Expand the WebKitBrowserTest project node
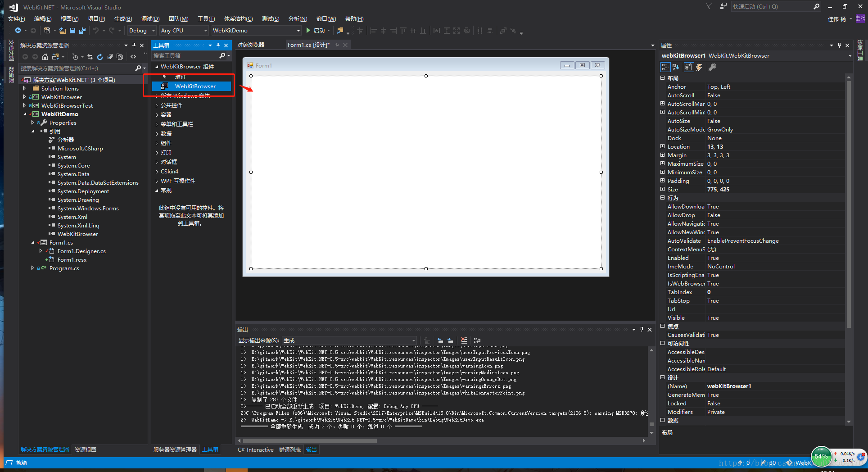The width and height of the screenshot is (868, 472). tap(24, 106)
